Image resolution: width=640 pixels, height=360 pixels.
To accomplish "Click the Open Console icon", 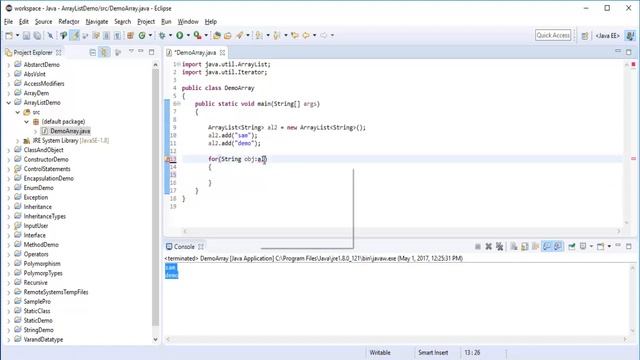I will click(x=600, y=247).
